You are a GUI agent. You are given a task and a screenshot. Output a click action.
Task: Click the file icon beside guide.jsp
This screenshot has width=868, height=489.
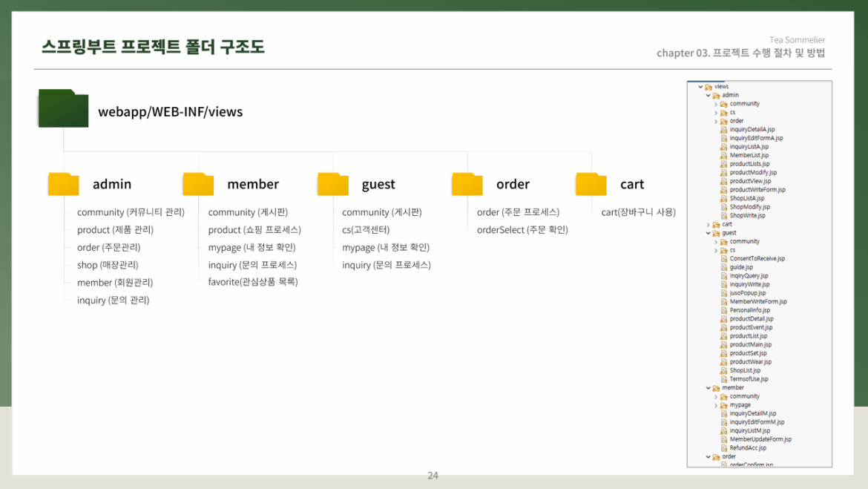coord(723,267)
